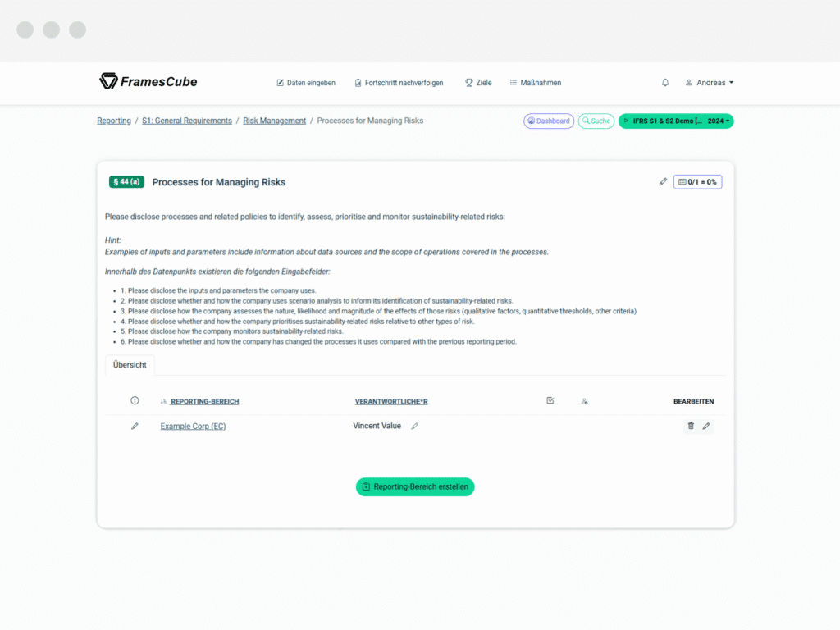
Task: Click bullet '1. Please disclose the inputs and parameters'
Action: [218, 290]
